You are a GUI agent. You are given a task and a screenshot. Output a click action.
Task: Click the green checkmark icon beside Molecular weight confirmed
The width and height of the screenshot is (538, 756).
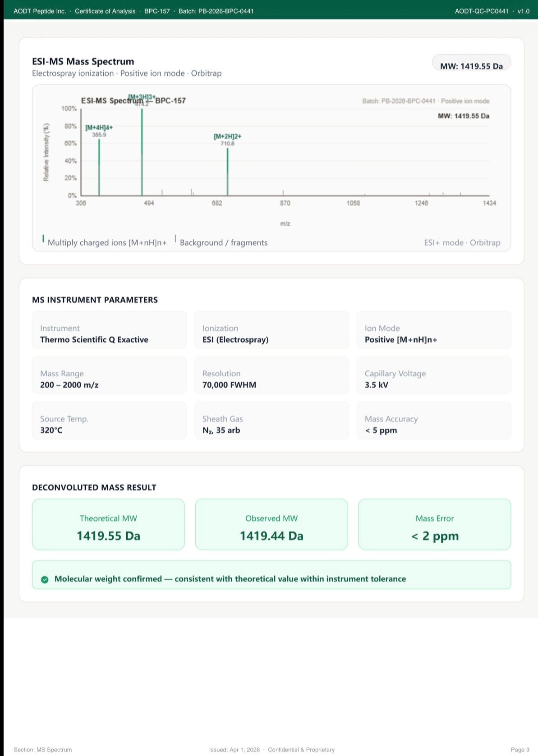click(x=45, y=579)
